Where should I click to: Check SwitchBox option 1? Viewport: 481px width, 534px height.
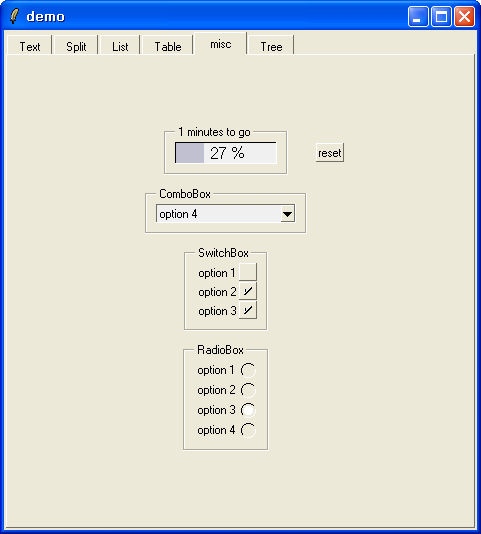pyautogui.click(x=248, y=272)
